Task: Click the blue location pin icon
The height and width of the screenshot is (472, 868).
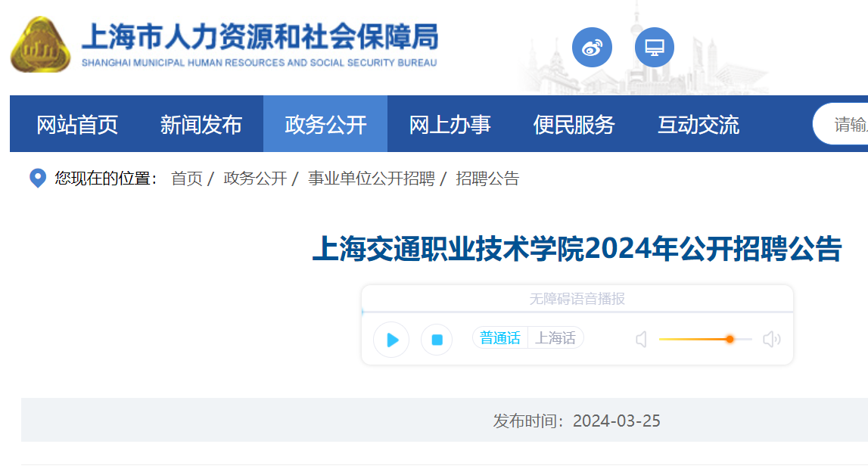Action: tap(38, 179)
